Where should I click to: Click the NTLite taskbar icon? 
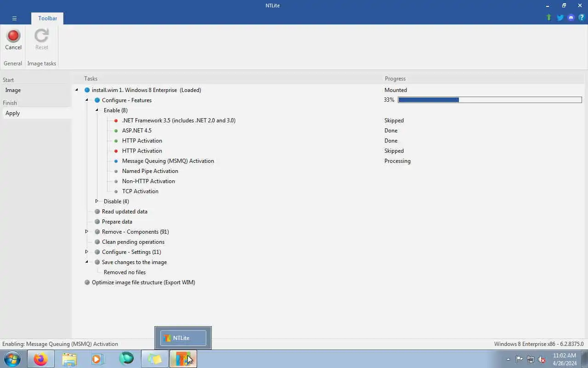183,359
